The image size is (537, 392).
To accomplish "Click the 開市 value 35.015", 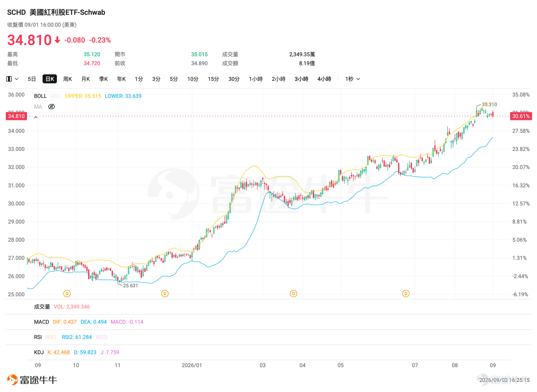I will [x=199, y=54].
